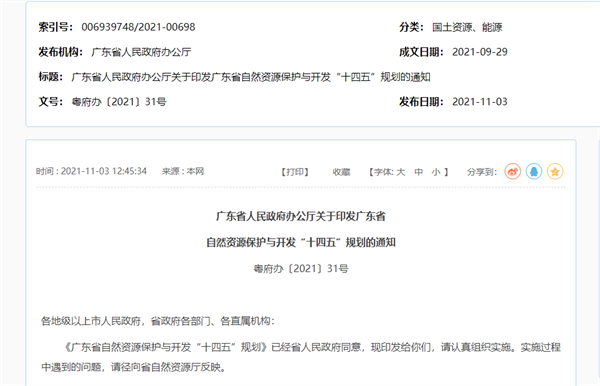Click the article heading second line
600x386 pixels.
(301, 243)
